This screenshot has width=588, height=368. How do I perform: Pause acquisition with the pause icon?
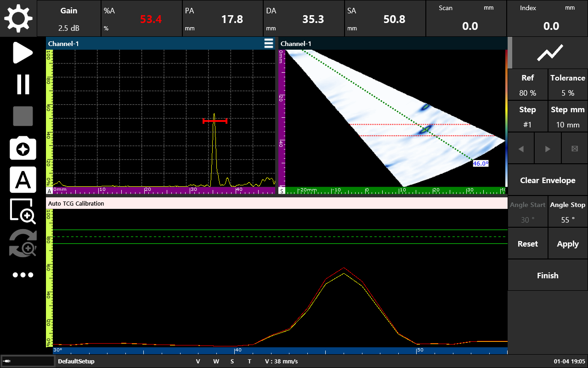pos(23,84)
